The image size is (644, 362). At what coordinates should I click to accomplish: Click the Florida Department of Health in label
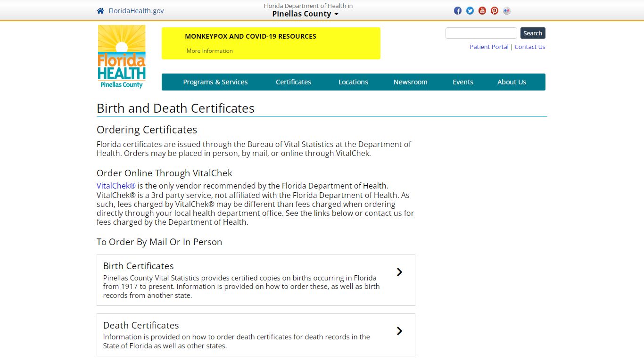click(308, 6)
